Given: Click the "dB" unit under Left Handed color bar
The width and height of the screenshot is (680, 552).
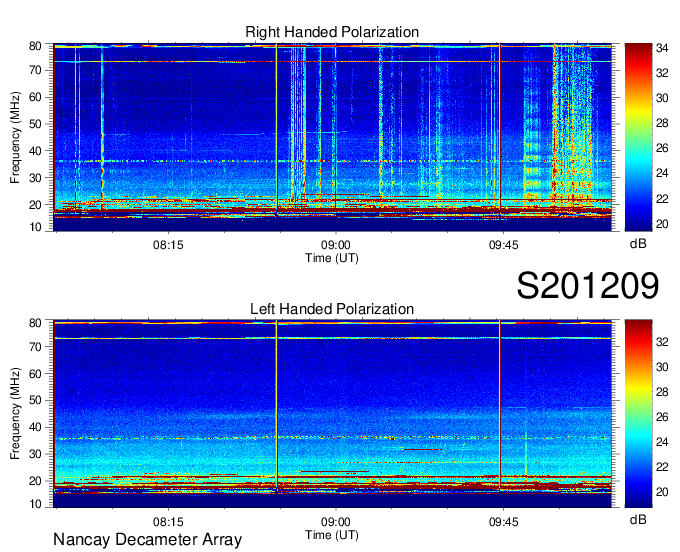Looking at the screenshot, I should pyautogui.click(x=638, y=519).
